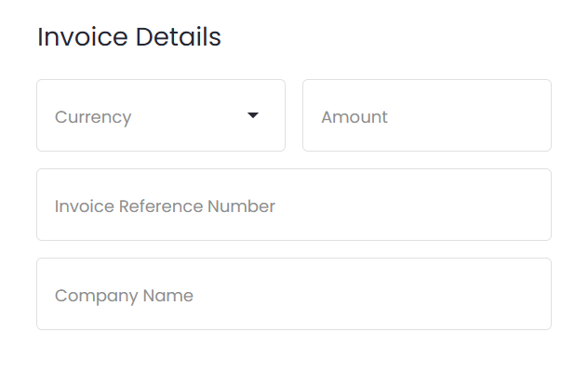Show currency options using the black triangle
Screen dimensions: 588x372
[x=252, y=115]
